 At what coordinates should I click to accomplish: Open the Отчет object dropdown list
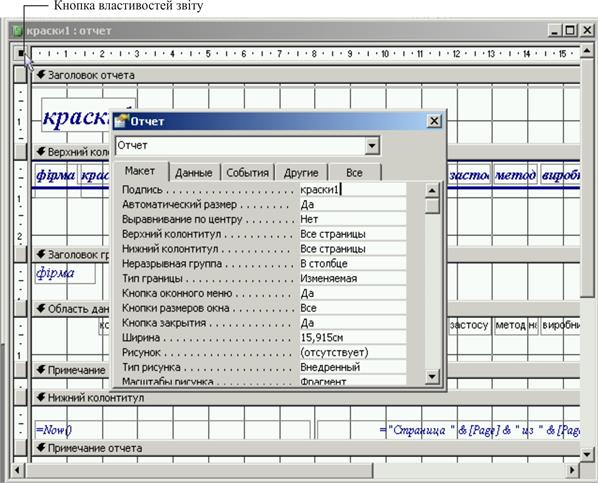pos(372,145)
